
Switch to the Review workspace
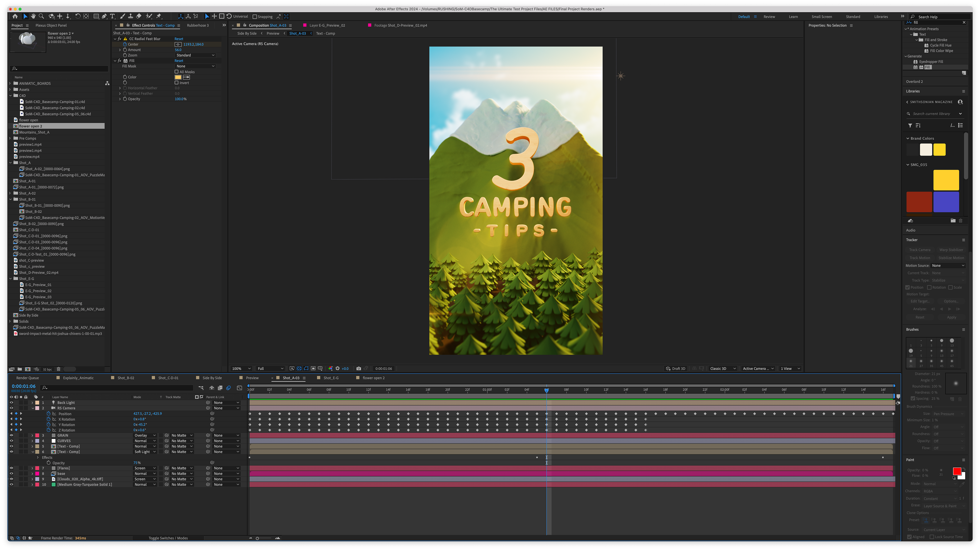pyautogui.click(x=769, y=17)
